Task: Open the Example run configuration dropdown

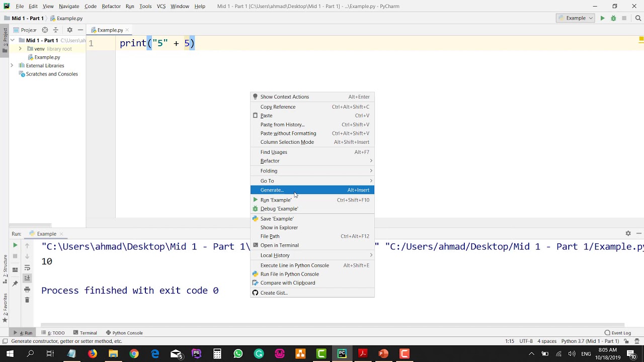Action: [576, 18]
